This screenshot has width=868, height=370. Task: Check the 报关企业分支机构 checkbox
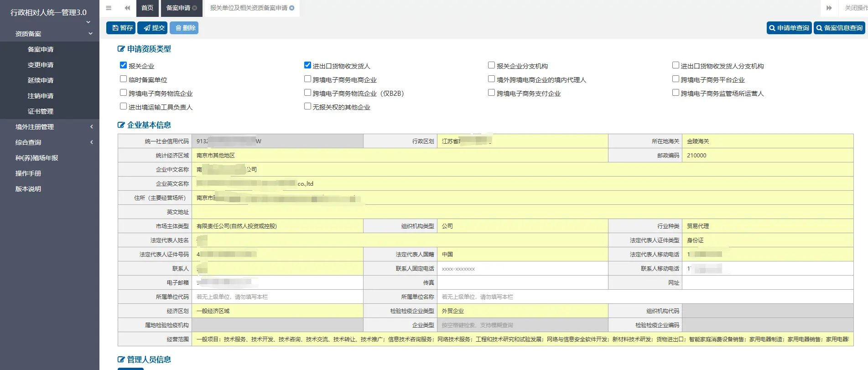pos(491,65)
